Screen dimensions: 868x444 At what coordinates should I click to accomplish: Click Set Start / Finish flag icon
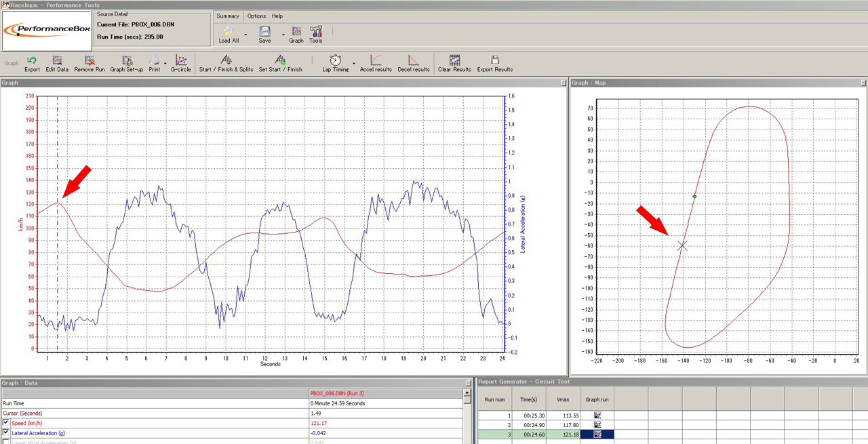[280, 61]
